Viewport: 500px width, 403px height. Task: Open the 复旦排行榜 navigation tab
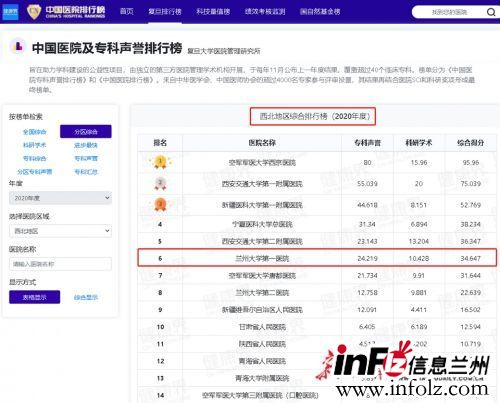click(x=165, y=12)
